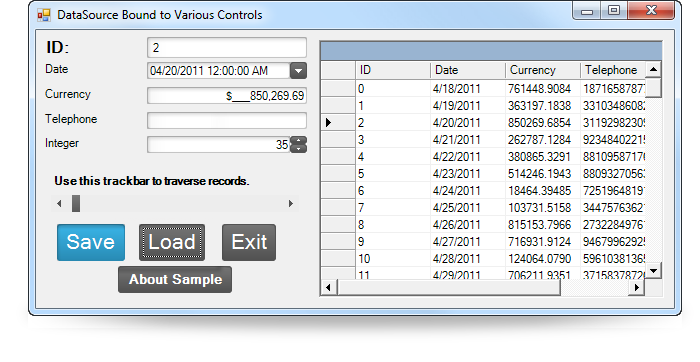Click the grid caption bar
Screen dimensions: 700x362
(x=491, y=51)
